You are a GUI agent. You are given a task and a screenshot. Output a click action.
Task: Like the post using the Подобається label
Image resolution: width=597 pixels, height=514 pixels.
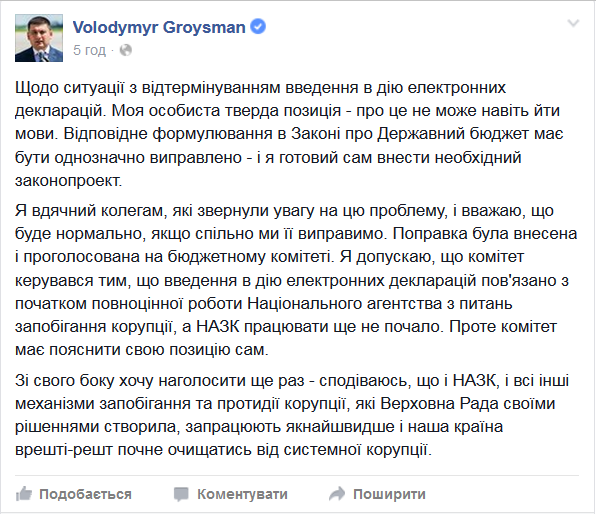pyautogui.click(x=85, y=494)
